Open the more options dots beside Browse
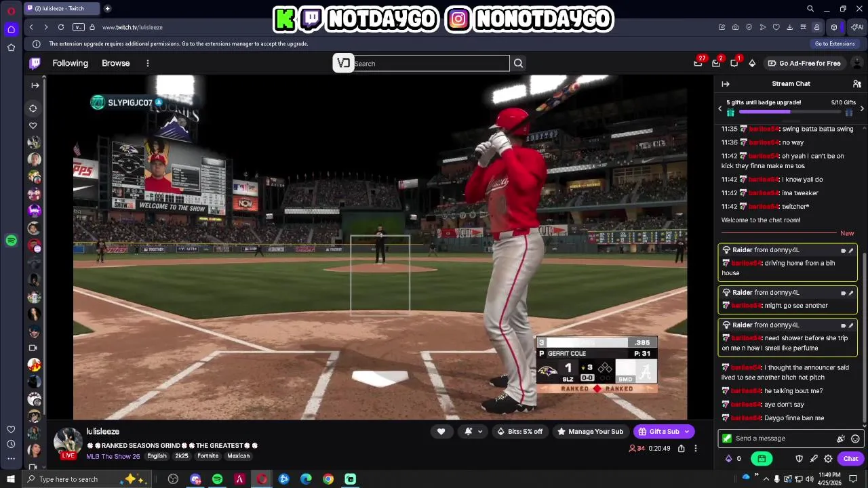 [x=147, y=63]
